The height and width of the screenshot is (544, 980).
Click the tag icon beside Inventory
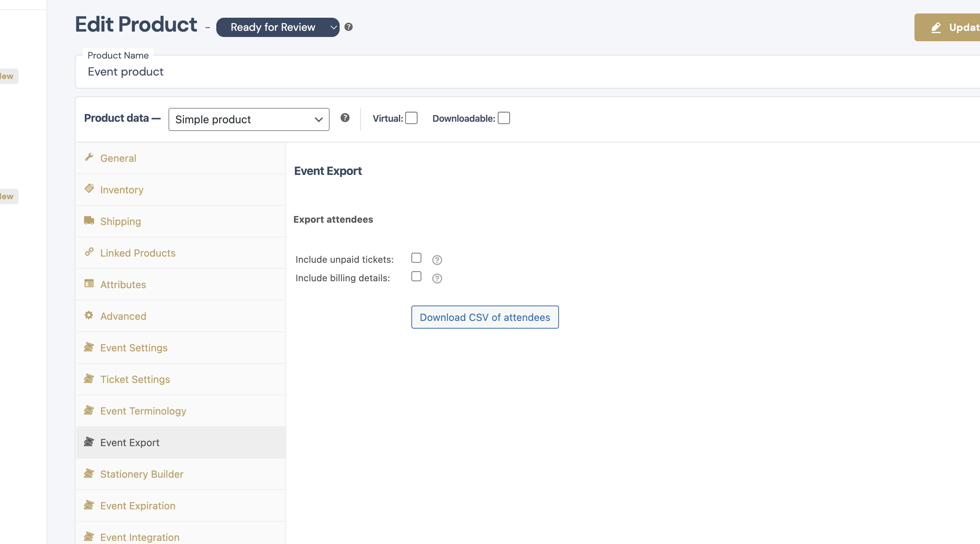[x=89, y=189]
